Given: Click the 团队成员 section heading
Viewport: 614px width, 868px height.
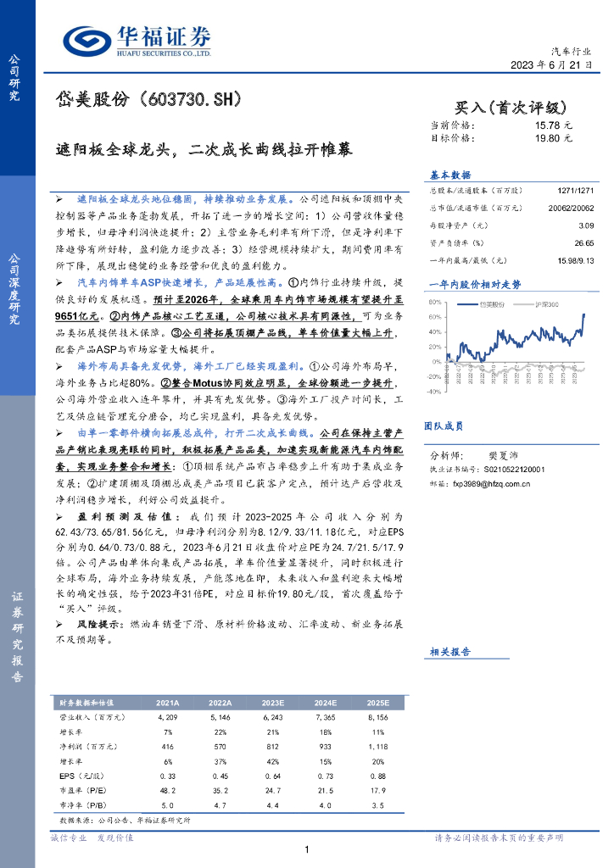Looking at the screenshot, I should 444,426.
